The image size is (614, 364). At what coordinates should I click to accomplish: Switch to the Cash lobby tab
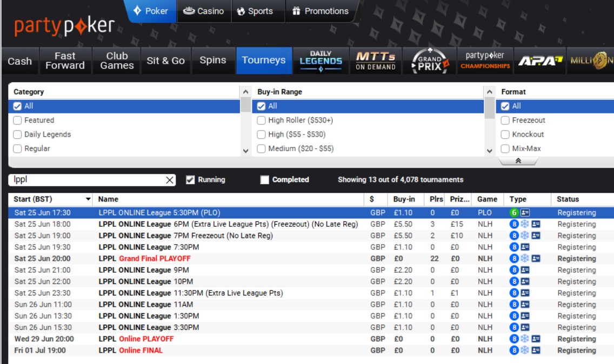coord(19,61)
